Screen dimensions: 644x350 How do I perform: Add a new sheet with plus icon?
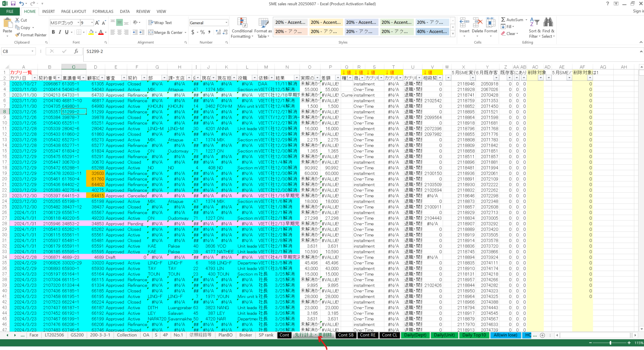542,335
